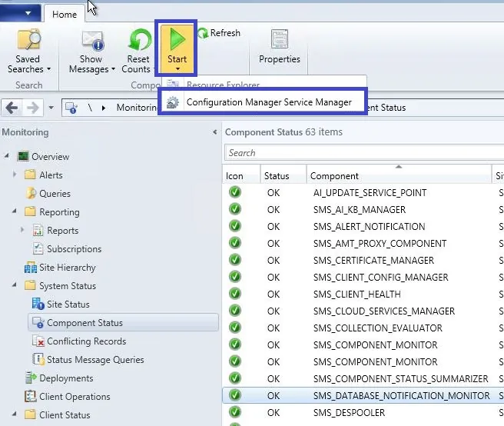Select the SMS_COLLECTION_EVALUATOR row
The height and width of the screenshot is (426, 504).
click(x=363, y=328)
